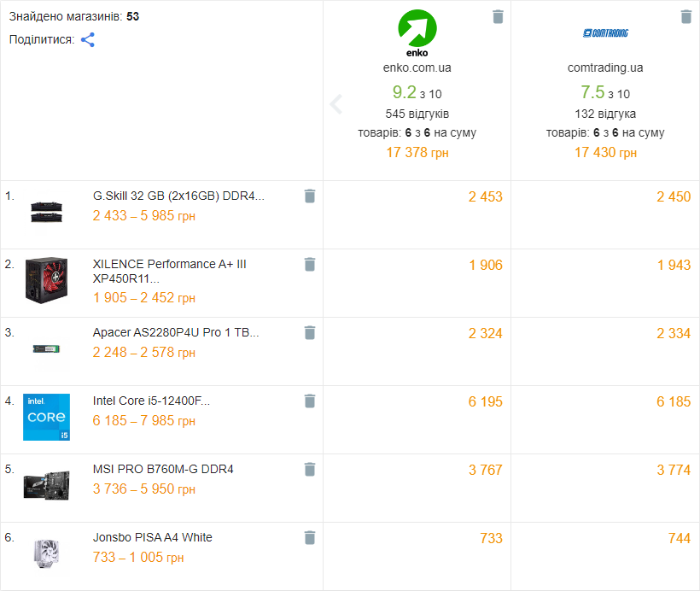Open G.Skill 32 GB (2x16GB) DDR4 product link
700x591 pixels.
[x=178, y=196]
